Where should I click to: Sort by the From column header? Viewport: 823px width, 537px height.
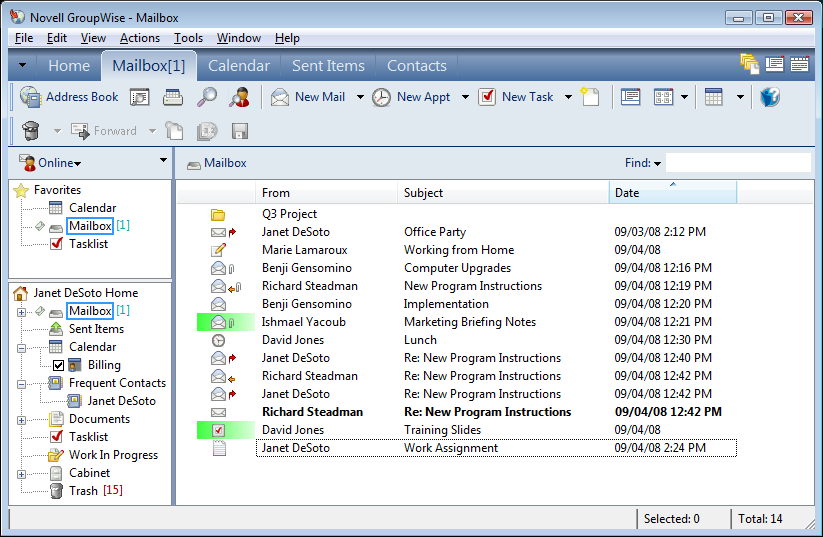pos(326,193)
